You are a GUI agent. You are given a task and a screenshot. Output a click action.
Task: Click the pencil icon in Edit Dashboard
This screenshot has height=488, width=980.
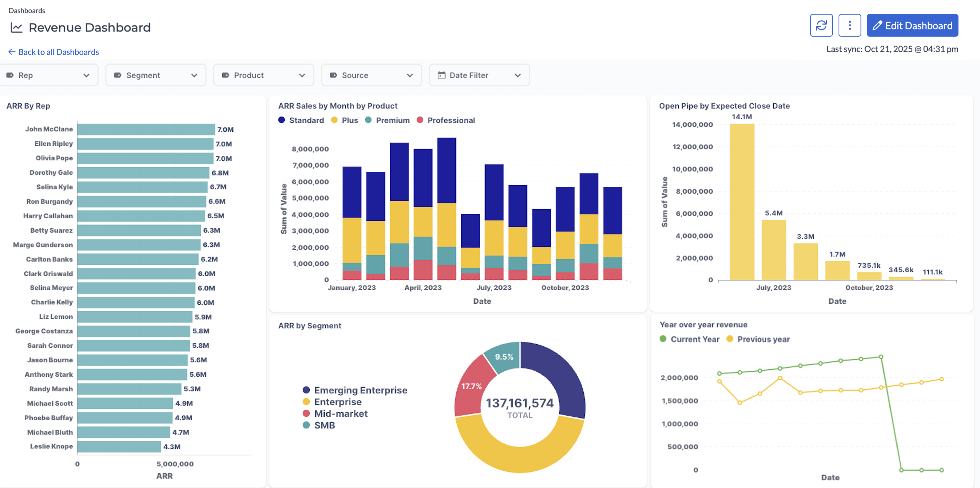click(877, 25)
